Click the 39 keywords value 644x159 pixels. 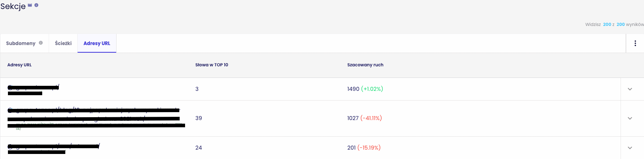[198, 118]
